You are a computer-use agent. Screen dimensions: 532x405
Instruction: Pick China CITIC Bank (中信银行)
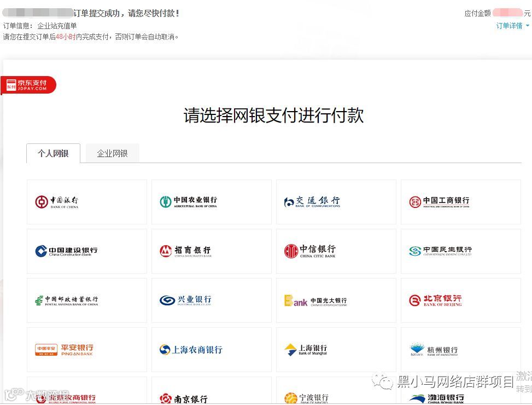pos(336,251)
